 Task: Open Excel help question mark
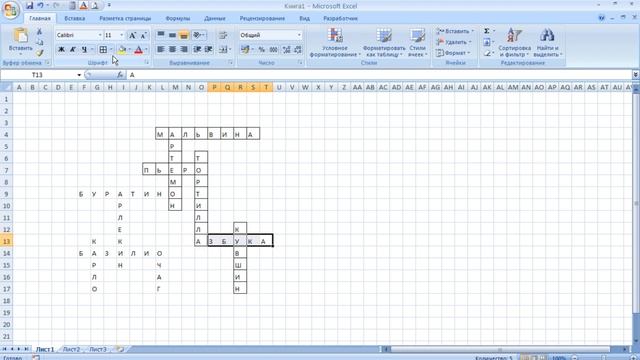tap(601, 18)
